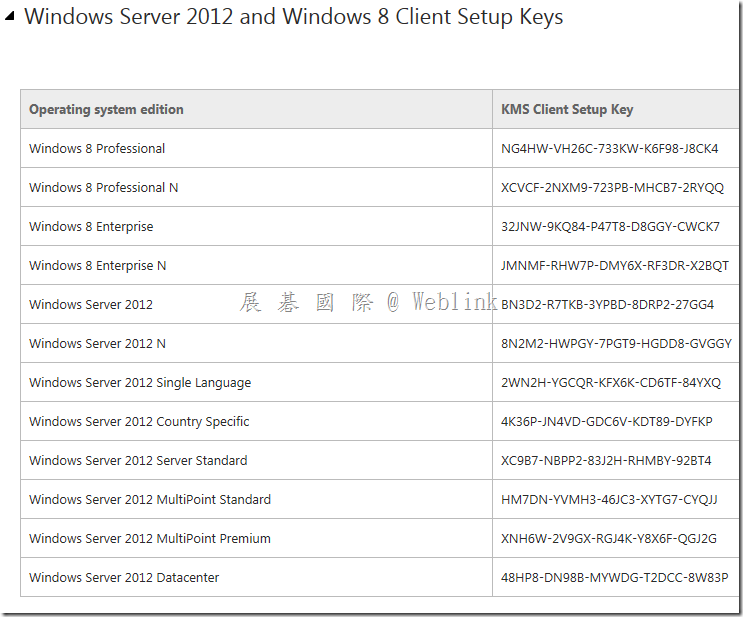Click the section heading Windows Server 2012 and Windows 8 Client Setup Keys
The width and height of the screenshot is (743, 617).
pyautogui.click(x=293, y=17)
